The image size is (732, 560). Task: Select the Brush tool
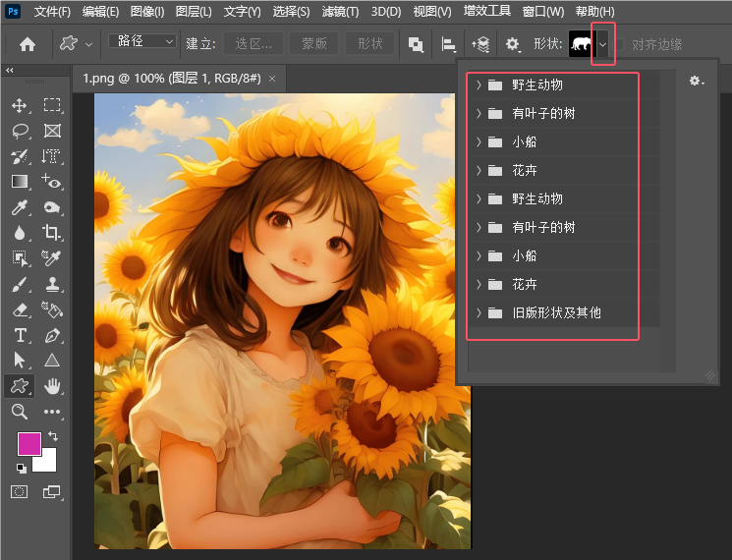(19, 284)
